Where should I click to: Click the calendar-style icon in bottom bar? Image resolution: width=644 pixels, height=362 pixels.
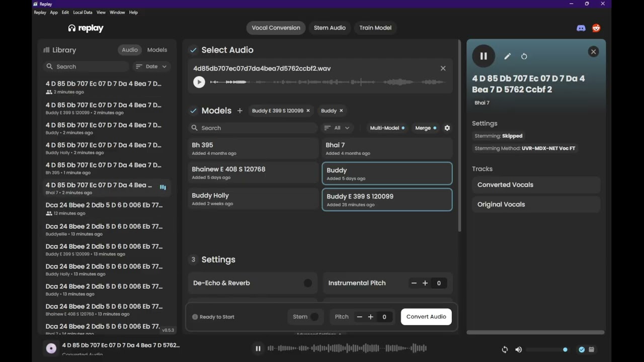[592, 349]
